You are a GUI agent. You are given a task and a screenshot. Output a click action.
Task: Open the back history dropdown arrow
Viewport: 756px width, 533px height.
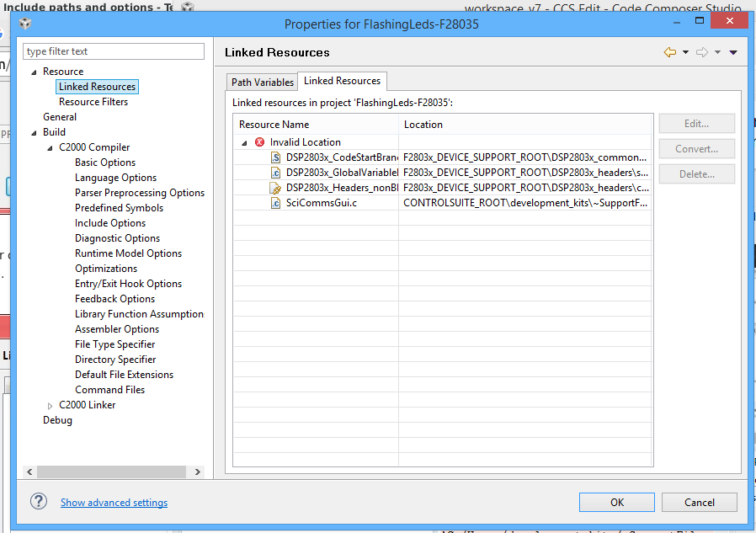(685, 52)
